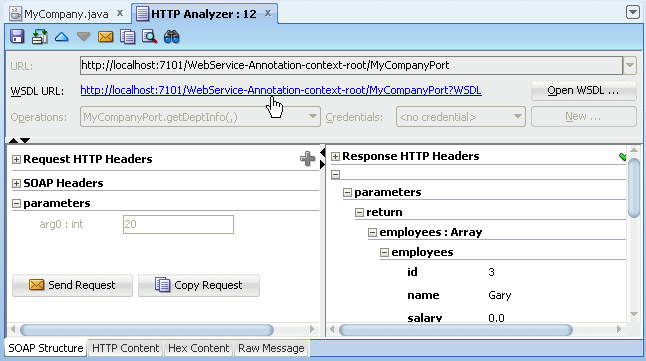Click the Save All toolbar icon
Viewport: 646px width, 361px height.
click(40, 37)
